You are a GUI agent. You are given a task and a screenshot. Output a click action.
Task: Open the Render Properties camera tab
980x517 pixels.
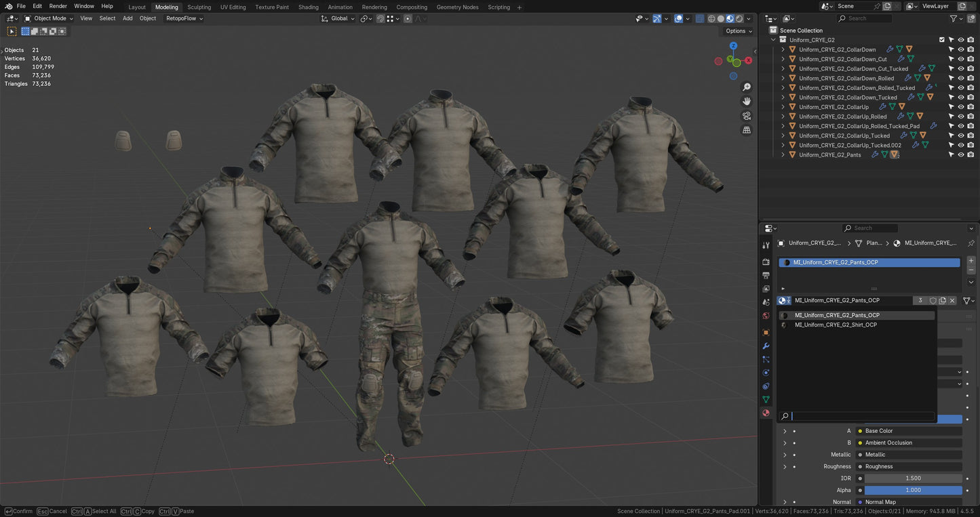(766, 262)
